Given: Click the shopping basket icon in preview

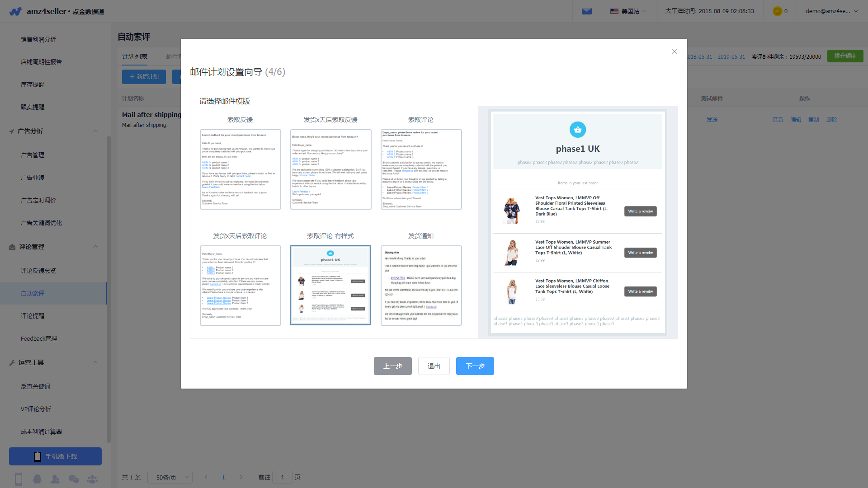Looking at the screenshot, I should pyautogui.click(x=577, y=130).
